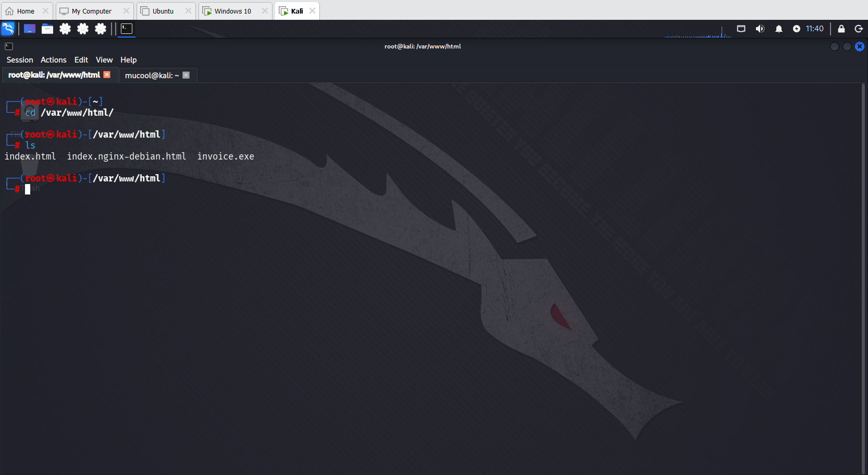Image resolution: width=868 pixels, height=475 pixels.
Task: Close the root@kali /var/www/html tab
Action: tap(107, 75)
